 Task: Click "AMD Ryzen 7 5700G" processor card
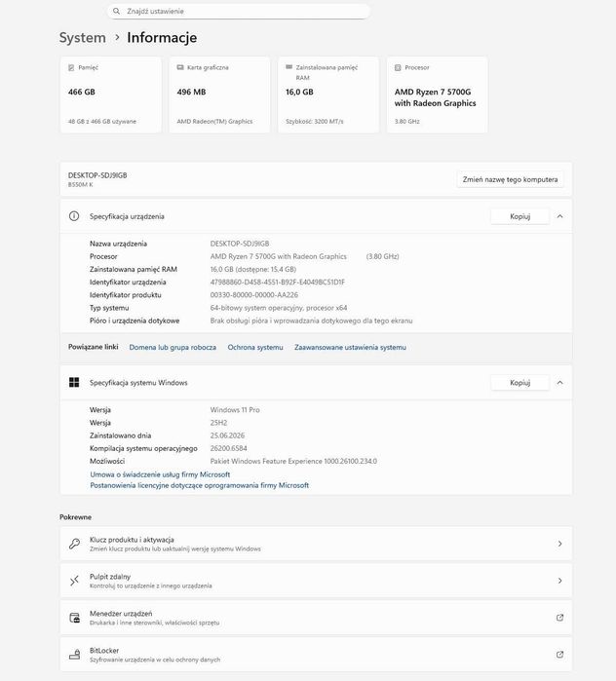(437, 95)
